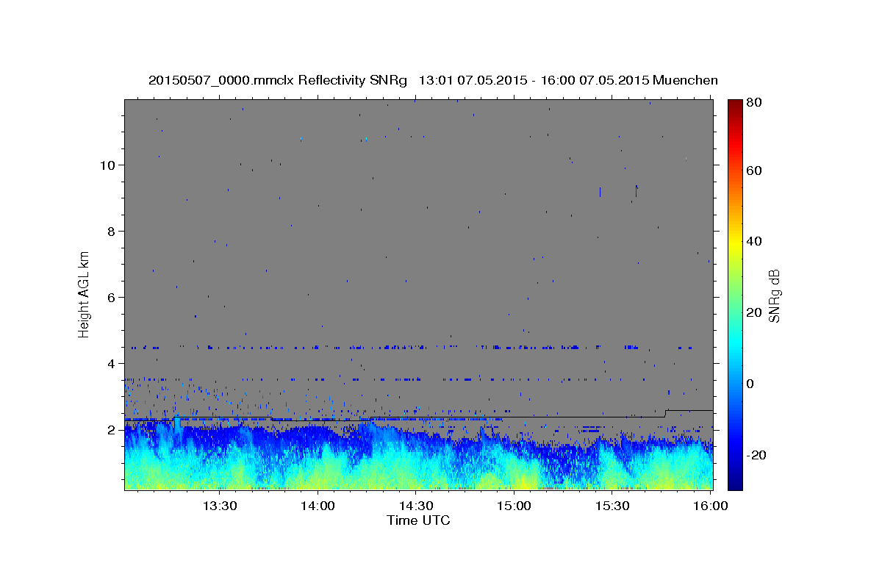Click the 14:30 time tick label
The height and width of the screenshot is (588, 882).
[x=416, y=506]
